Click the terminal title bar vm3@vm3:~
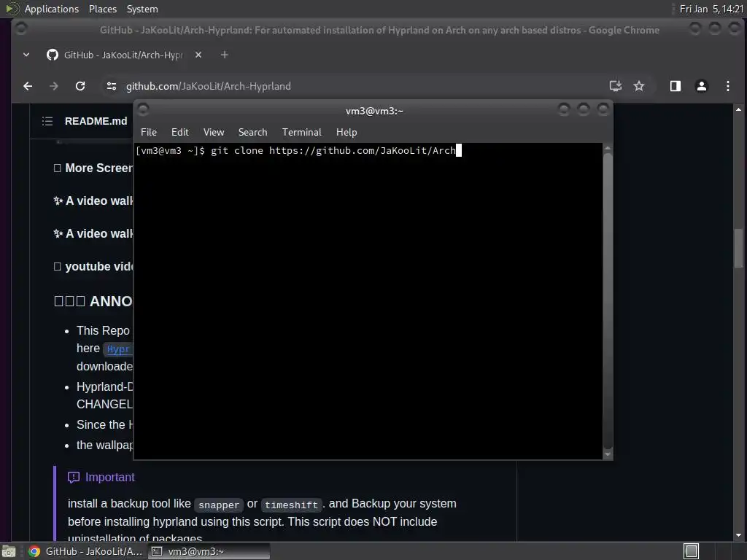 click(374, 111)
